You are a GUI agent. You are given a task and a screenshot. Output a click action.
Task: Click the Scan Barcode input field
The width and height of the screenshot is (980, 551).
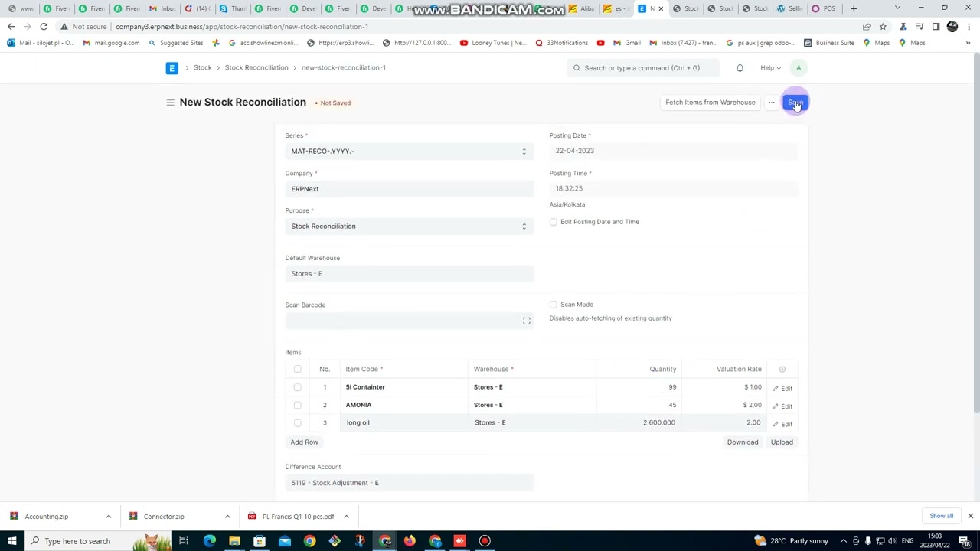coord(410,321)
